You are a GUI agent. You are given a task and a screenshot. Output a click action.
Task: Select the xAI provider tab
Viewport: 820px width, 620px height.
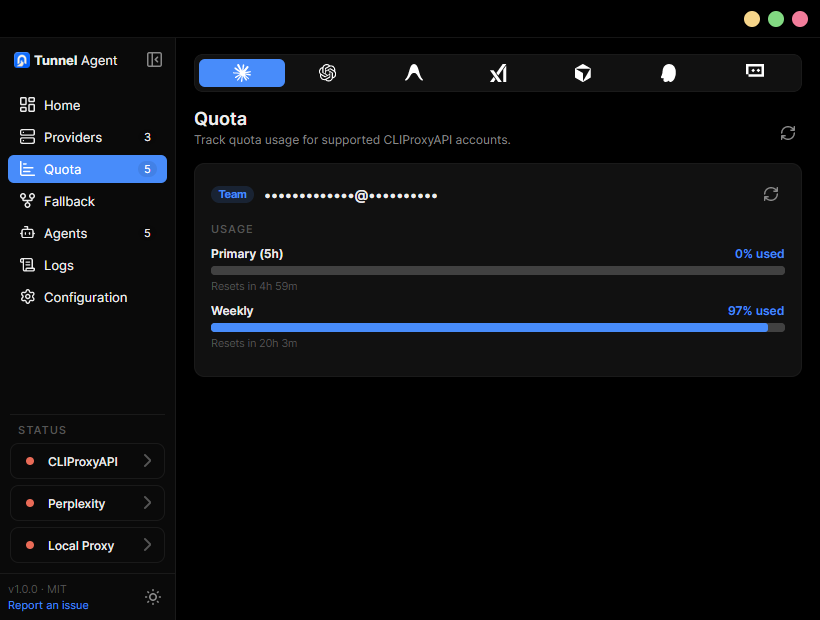pos(498,73)
